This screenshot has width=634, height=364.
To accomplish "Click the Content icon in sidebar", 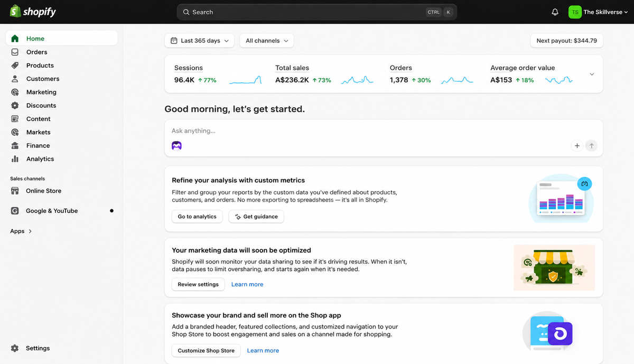I will [15, 119].
